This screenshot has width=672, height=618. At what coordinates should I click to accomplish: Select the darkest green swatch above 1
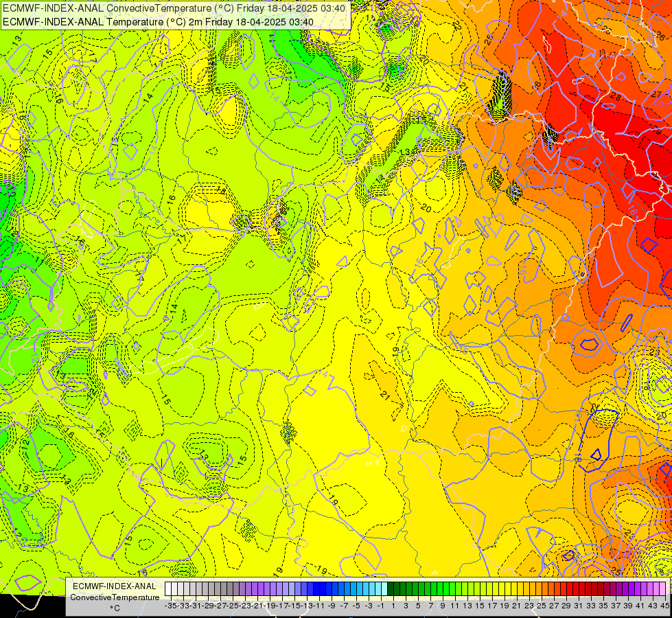[x=391, y=589]
